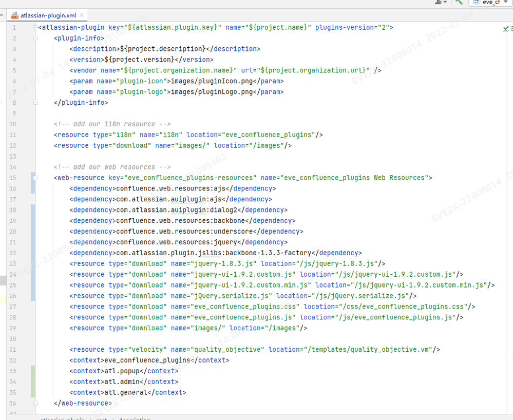
Task: Click "com.atlassian.auiplugin:ajs" dependency
Action: tap(169, 199)
